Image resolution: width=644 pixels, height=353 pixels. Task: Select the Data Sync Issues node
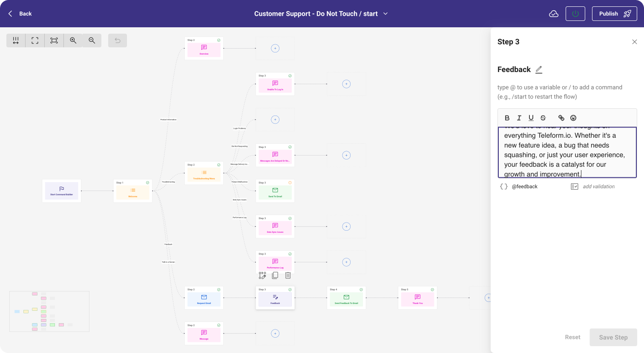click(275, 226)
